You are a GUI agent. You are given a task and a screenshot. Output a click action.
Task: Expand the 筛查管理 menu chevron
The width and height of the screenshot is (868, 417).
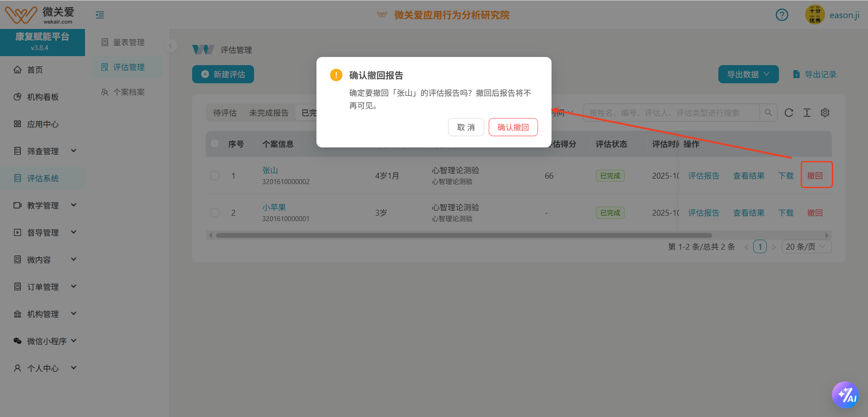tap(74, 151)
